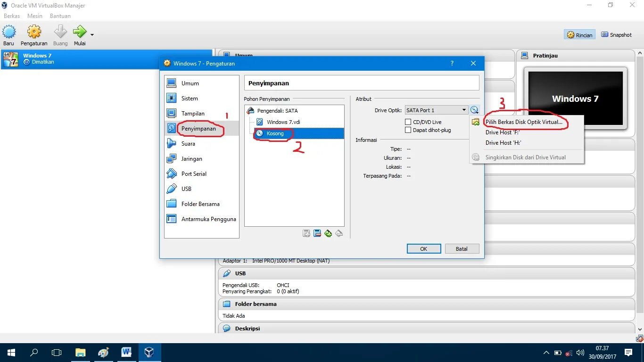Choose Singkirkan Disk dari Drive Virtual
Viewport: 644px width, 362px height.
click(x=527, y=157)
